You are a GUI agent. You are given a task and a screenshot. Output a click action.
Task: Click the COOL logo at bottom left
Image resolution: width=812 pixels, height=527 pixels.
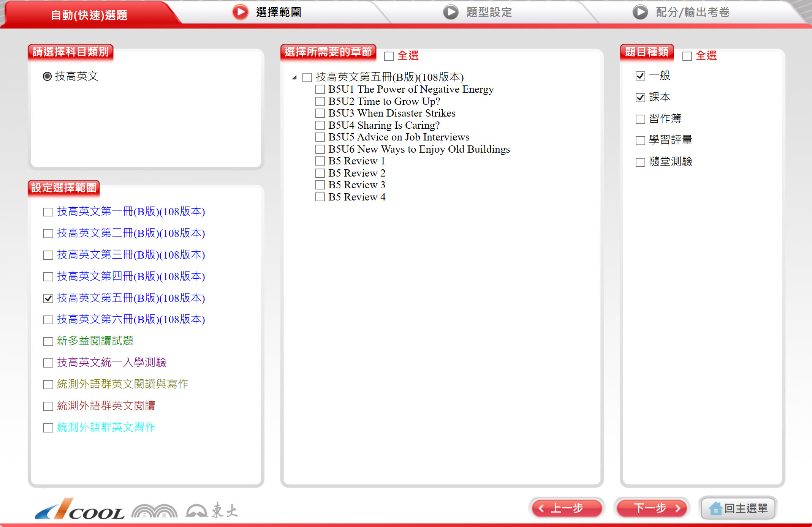(x=80, y=510)
